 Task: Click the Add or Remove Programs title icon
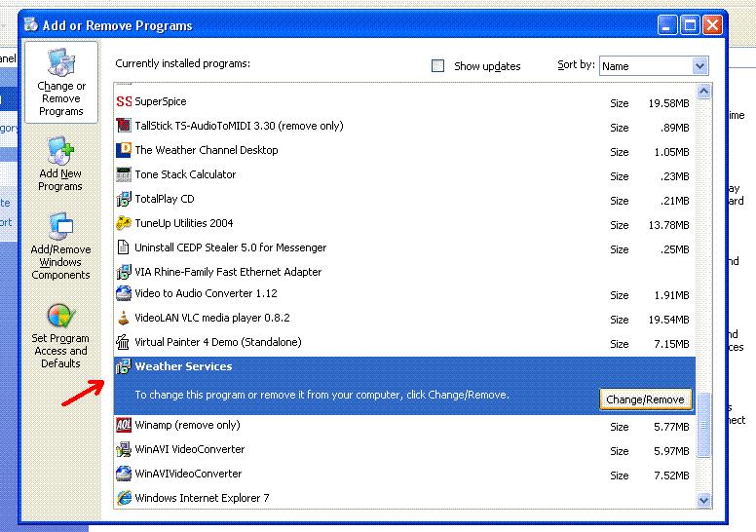coord(31,24)
